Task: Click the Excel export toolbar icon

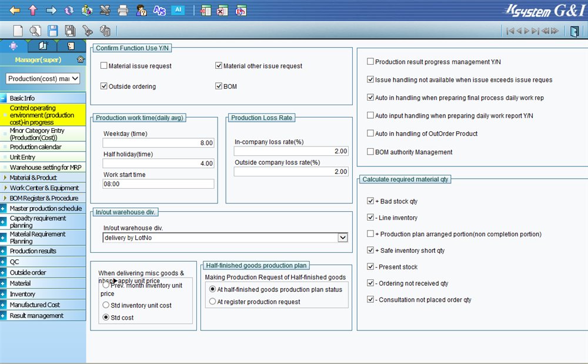Action: click(105, 10)
